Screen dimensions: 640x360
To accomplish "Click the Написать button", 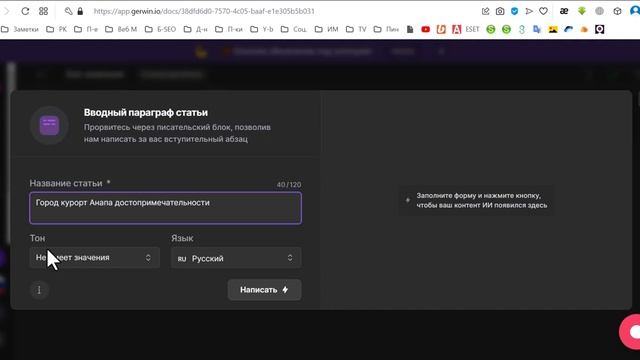I will click(264, 290).
